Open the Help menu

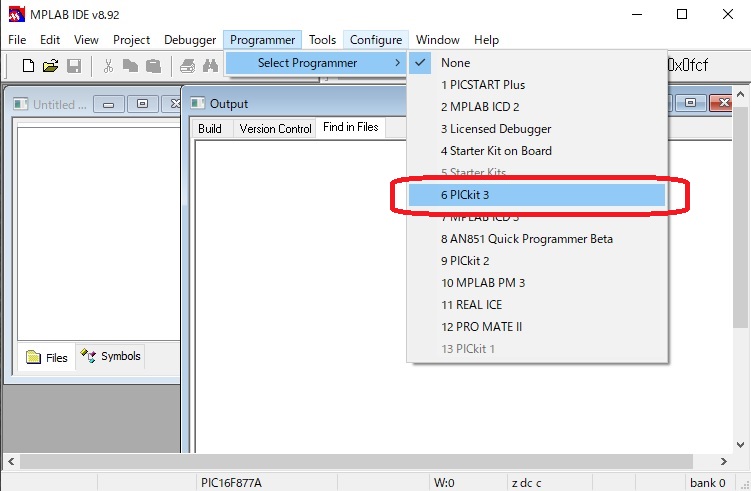click(x=486, y=40)
